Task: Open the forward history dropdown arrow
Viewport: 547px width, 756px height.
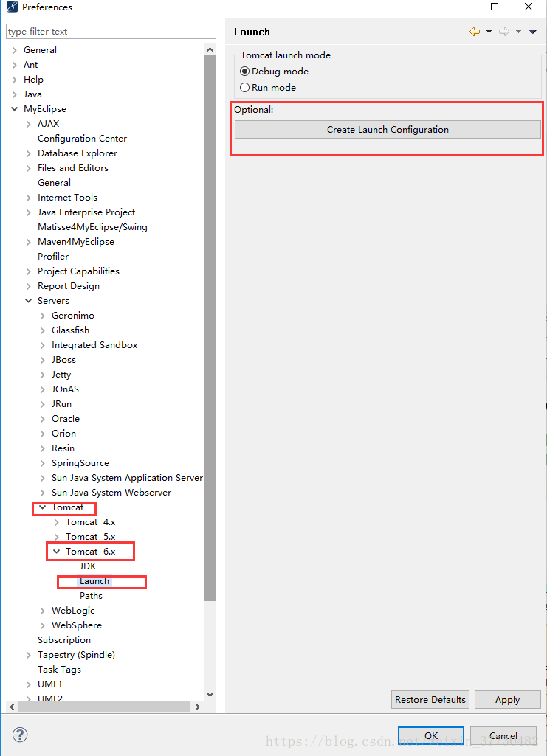Action: (518, 32)
